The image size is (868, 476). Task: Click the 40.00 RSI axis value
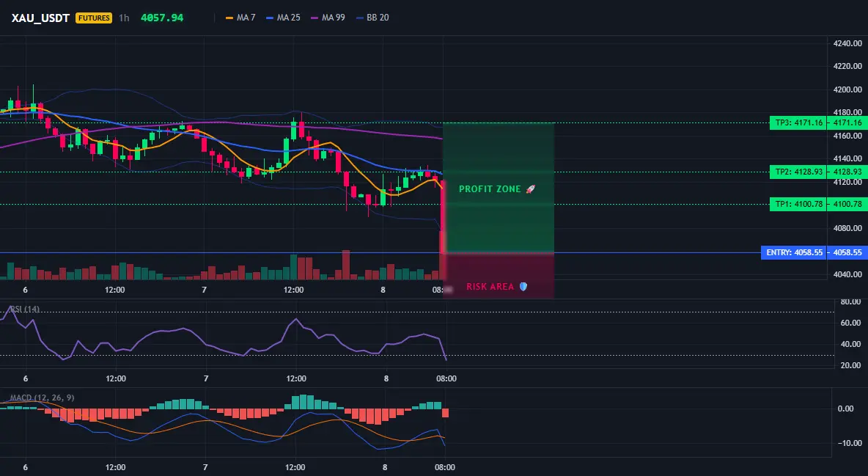click(851, 344)
